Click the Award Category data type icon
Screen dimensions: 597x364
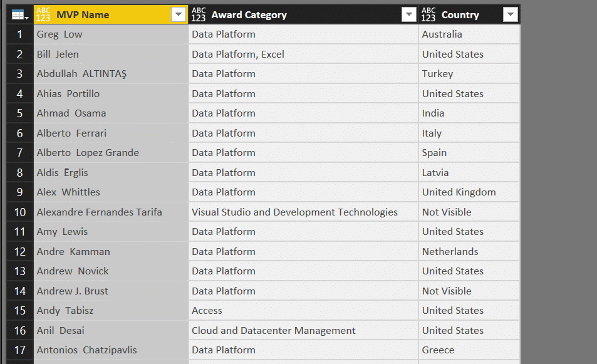coord(199,14)
